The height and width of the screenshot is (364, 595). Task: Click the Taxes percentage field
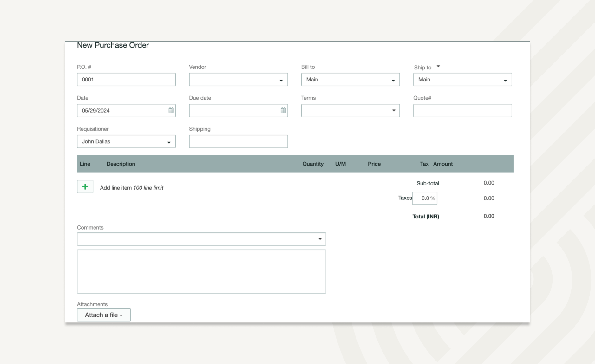click(x=425, y=198)
